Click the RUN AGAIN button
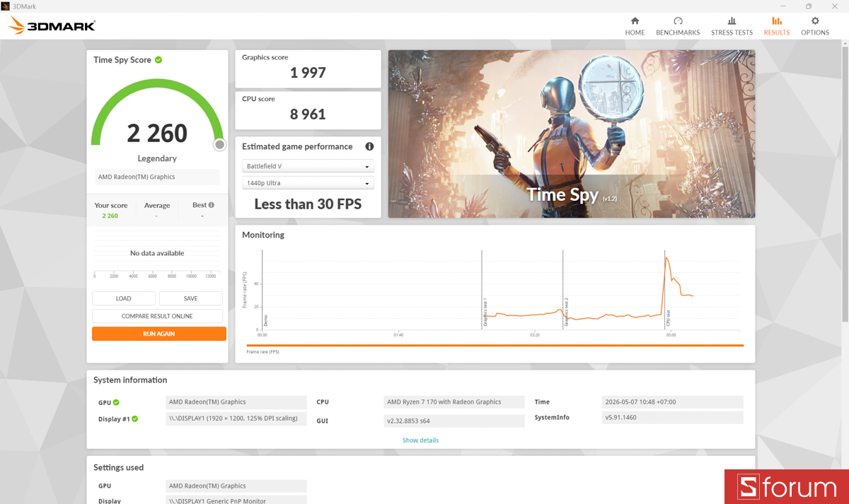This screenshot has width=849, height=504. (159, 334)
